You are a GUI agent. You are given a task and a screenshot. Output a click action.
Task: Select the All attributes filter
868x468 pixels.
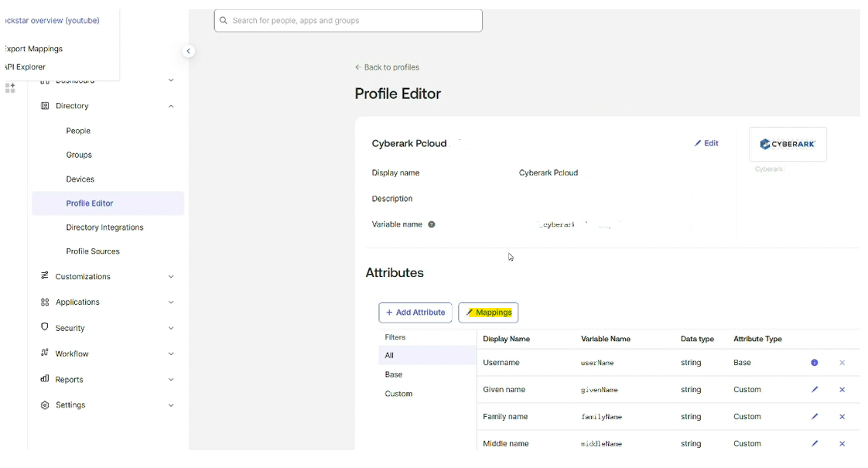[427, 356]
